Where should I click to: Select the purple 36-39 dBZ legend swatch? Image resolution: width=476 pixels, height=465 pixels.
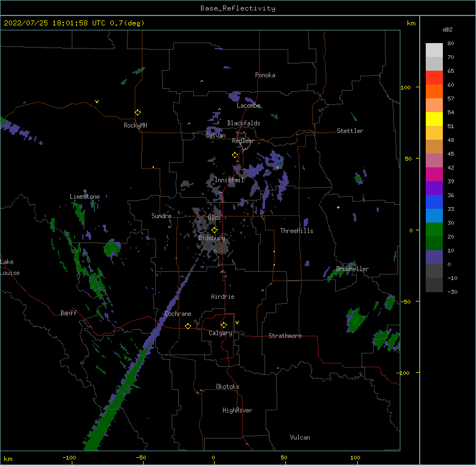434,188
